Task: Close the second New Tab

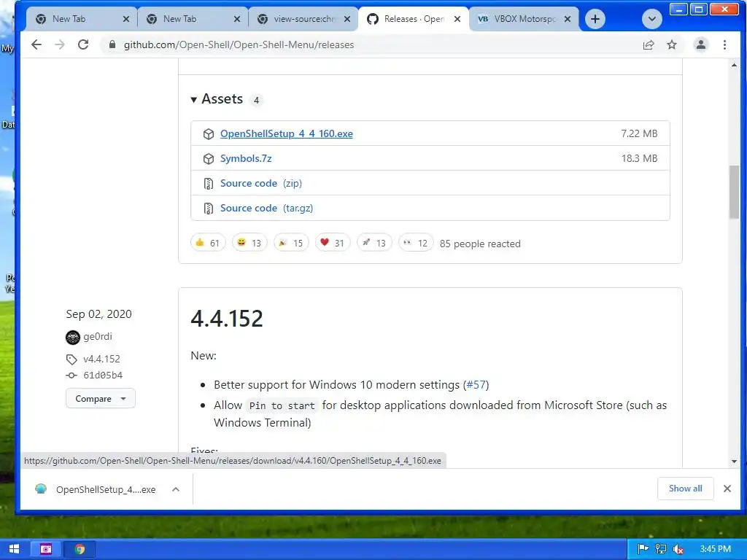Action: click(237, 19)
